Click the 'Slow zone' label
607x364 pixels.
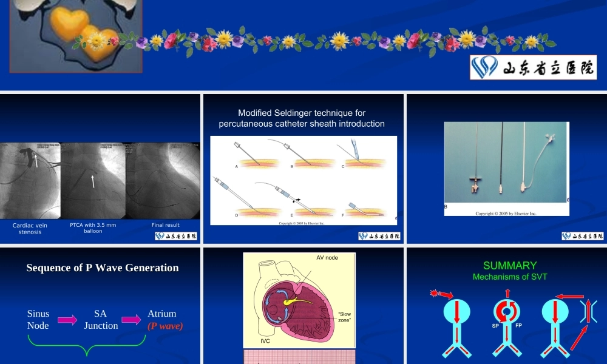pos(344,317)
